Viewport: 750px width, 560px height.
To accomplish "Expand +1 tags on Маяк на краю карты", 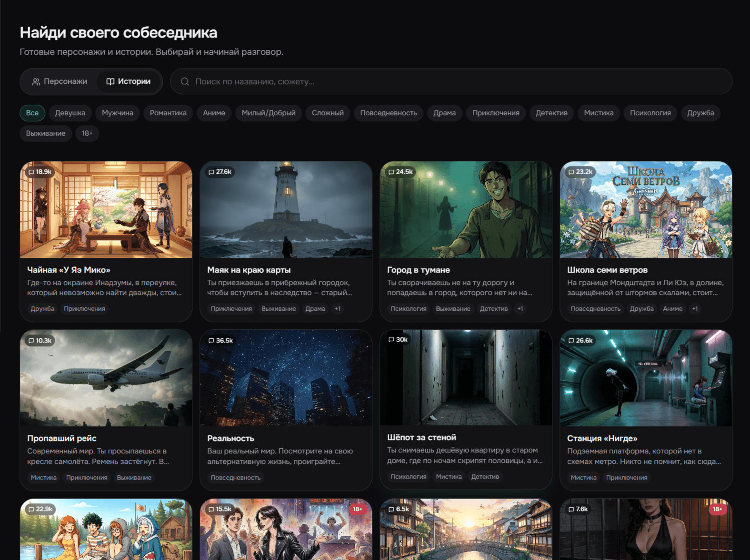I will pyautogui.click(x=338, y=309).
